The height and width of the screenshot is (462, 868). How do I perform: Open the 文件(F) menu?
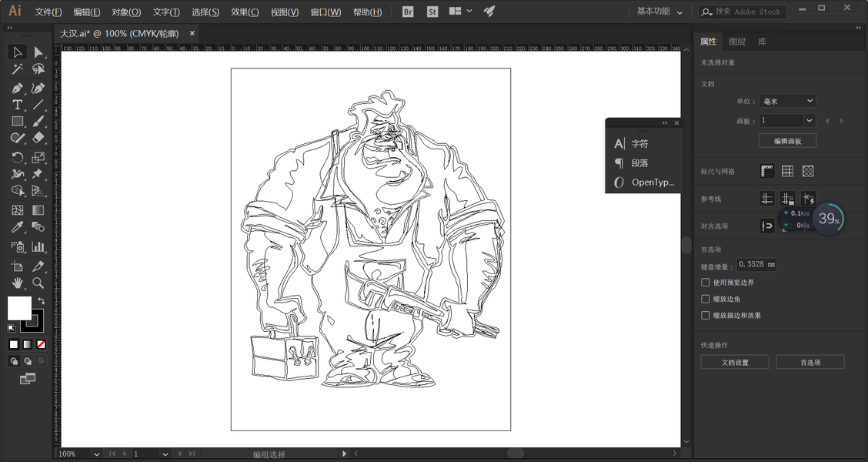tap(48, 12)
